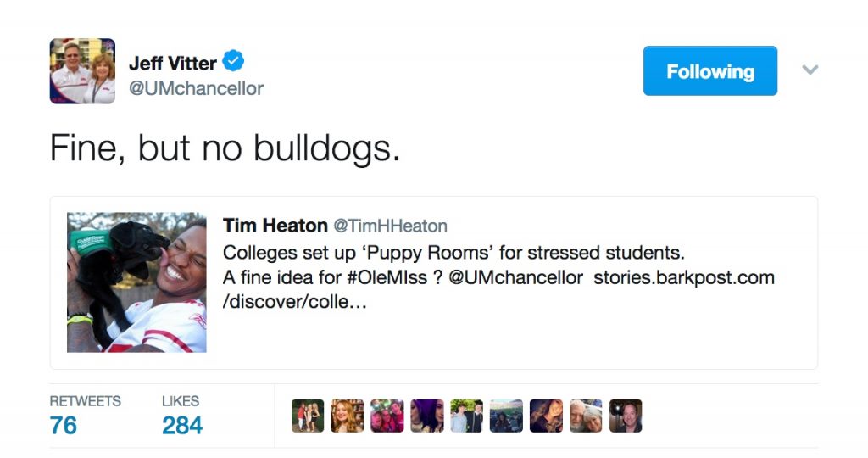This screenshot has width=868, height=458.
Task: Expand the tweet options chevron
Action: pyautogui.click(x=810, y=70)
